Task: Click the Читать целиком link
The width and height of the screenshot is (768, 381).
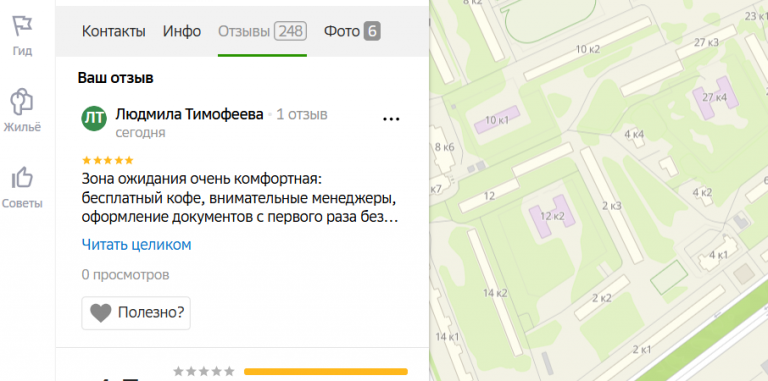Action: 137,244
